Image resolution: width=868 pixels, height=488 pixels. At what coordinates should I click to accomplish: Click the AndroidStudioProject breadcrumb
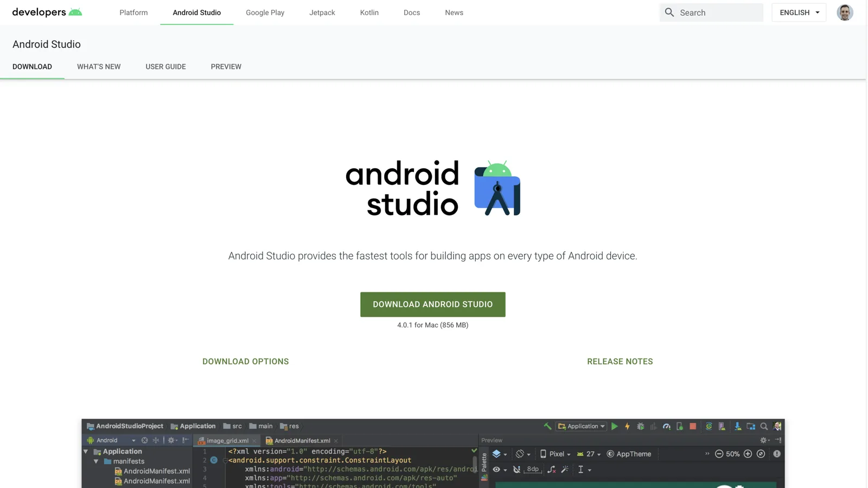(125, 426)
